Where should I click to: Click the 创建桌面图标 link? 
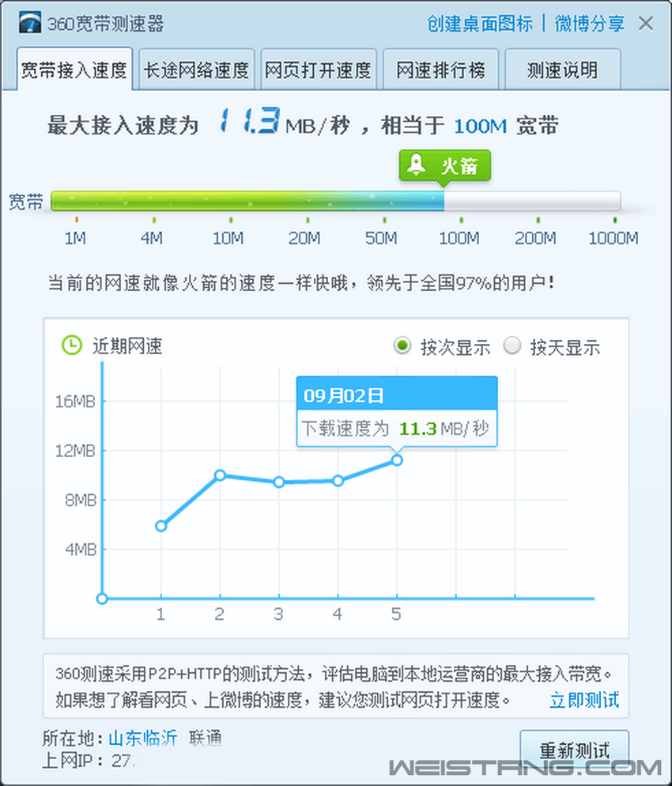tap(480, 24)
